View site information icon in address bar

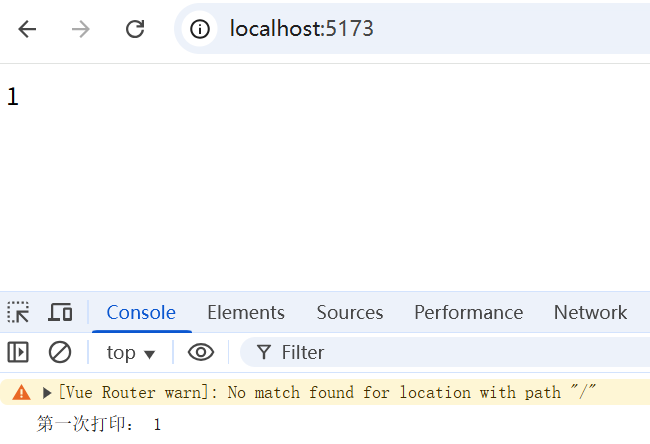coord(200,29)
